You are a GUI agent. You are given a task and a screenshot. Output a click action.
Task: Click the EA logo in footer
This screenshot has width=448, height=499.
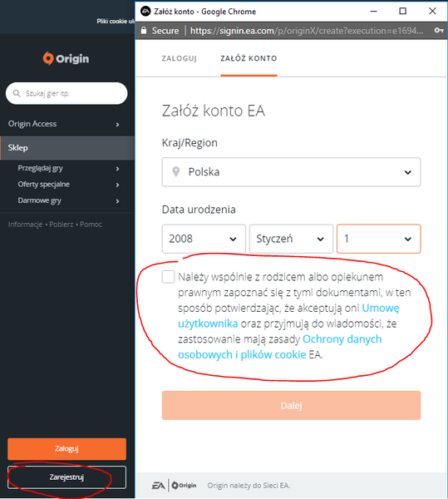click(158, 486)
